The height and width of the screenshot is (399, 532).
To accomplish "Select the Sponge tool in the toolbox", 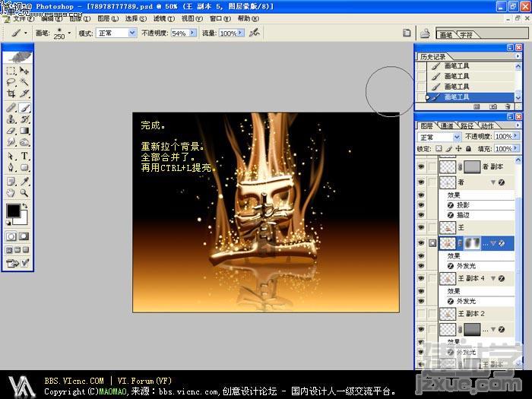I will pos(24,142).
